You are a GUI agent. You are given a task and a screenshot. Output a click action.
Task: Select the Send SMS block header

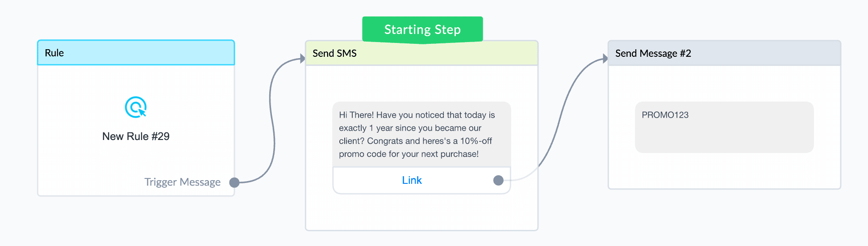click(x=421, y=53)
